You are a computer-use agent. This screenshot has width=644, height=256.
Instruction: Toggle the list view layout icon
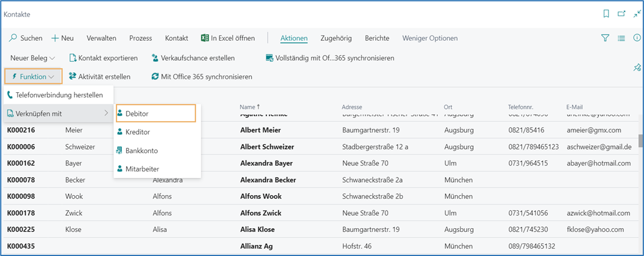(x=621, y=38)
